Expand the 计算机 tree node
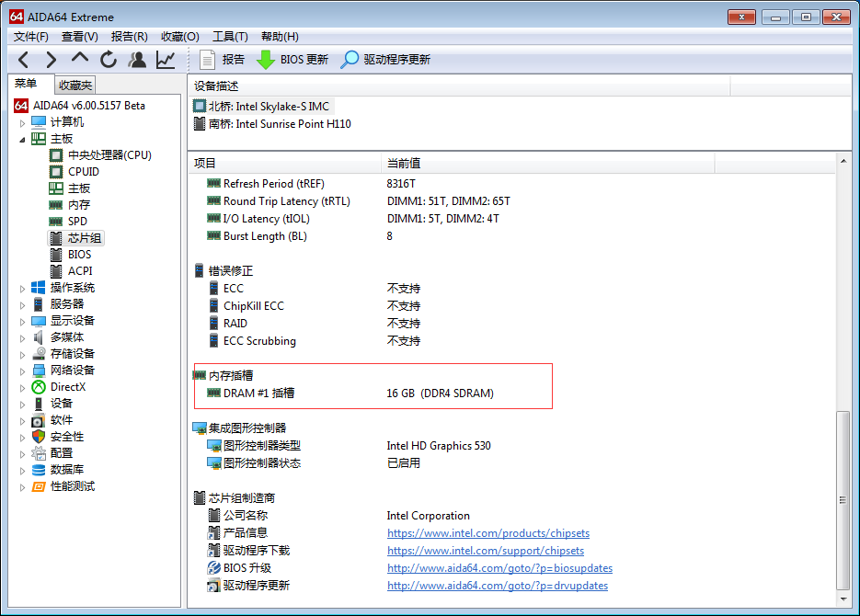Screen dimensions: 860x616 [x=23, y=122]
